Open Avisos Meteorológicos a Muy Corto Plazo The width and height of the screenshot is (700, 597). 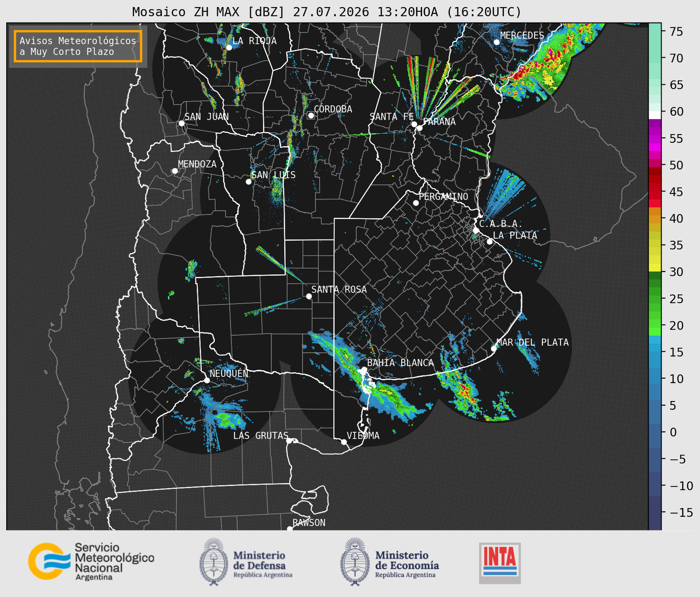[78, 46]
